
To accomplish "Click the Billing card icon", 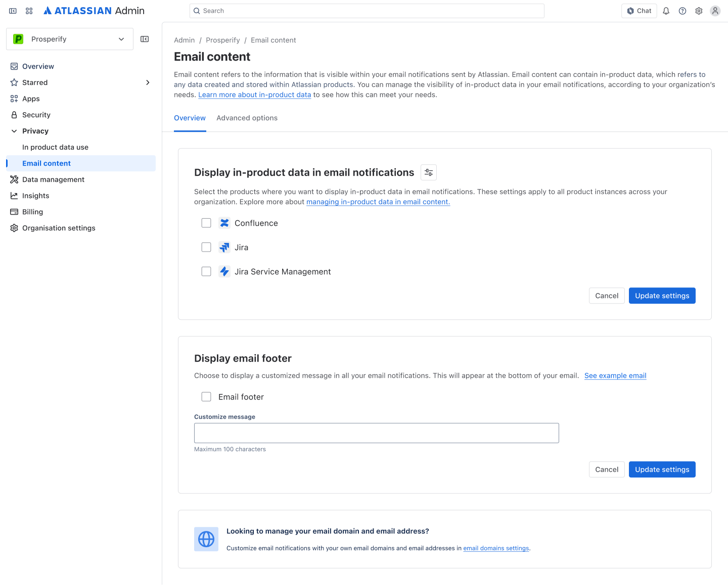I will [x=14, y=212].
